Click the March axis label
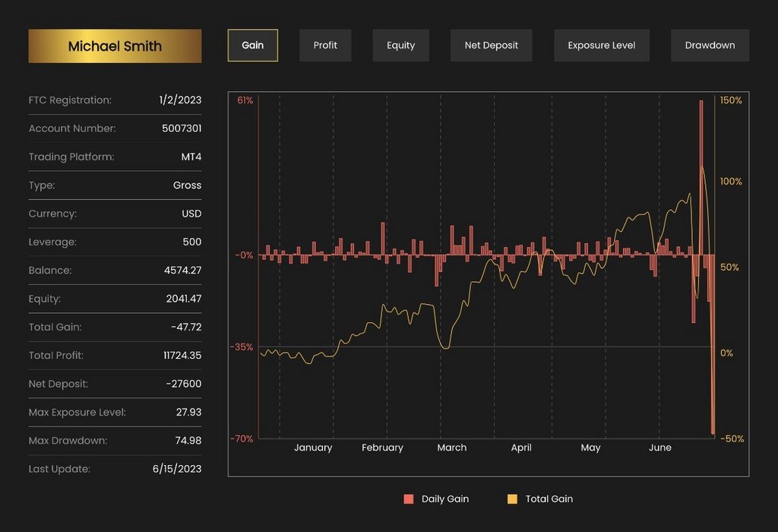778x532 pixels. pyautogui.click(x=452, y=448)
